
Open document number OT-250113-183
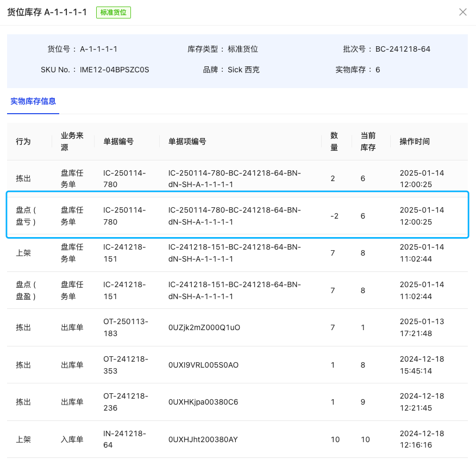(x=126, y=327)
